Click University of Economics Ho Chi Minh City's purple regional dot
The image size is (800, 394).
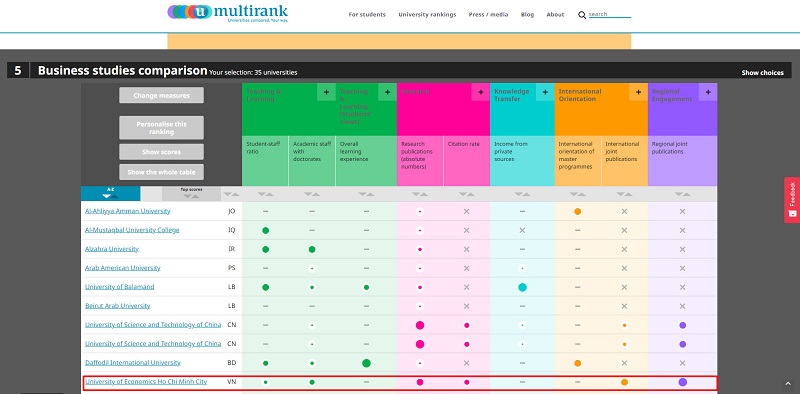pos(683,382)
